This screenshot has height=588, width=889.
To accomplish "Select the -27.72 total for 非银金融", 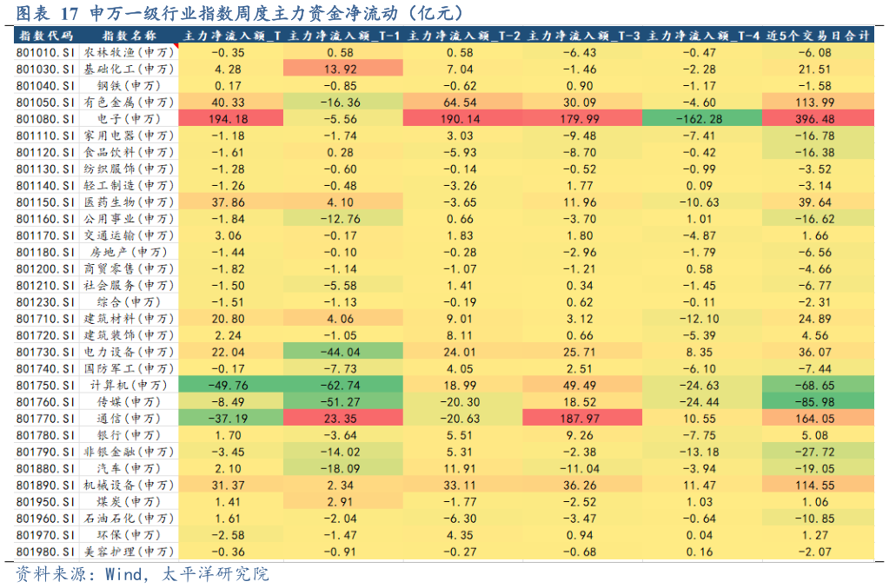I will [818, 452].
